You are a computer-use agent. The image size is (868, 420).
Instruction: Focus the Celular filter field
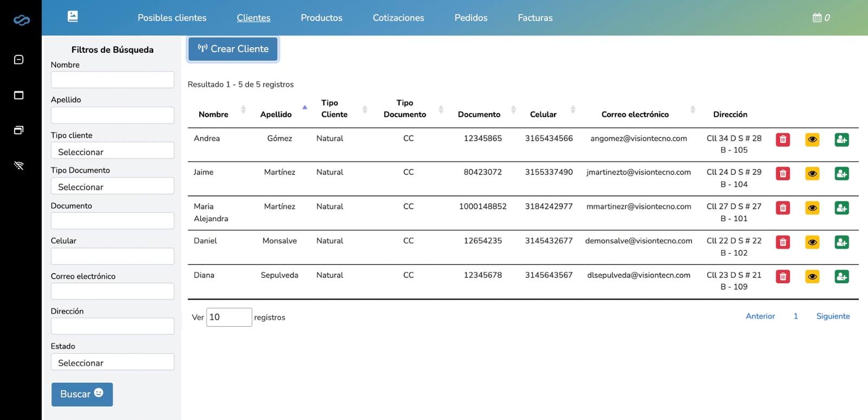112,256
